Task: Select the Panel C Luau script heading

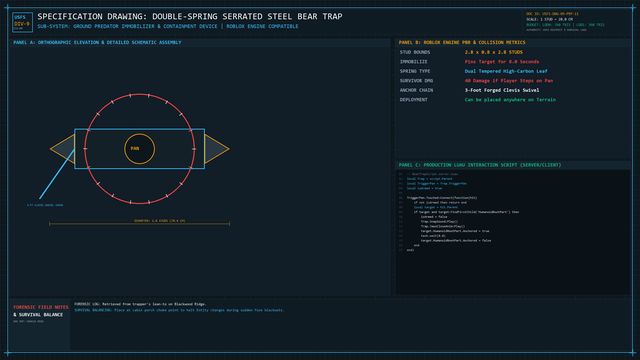Action: pyautogui.click(x=480, y=165)
